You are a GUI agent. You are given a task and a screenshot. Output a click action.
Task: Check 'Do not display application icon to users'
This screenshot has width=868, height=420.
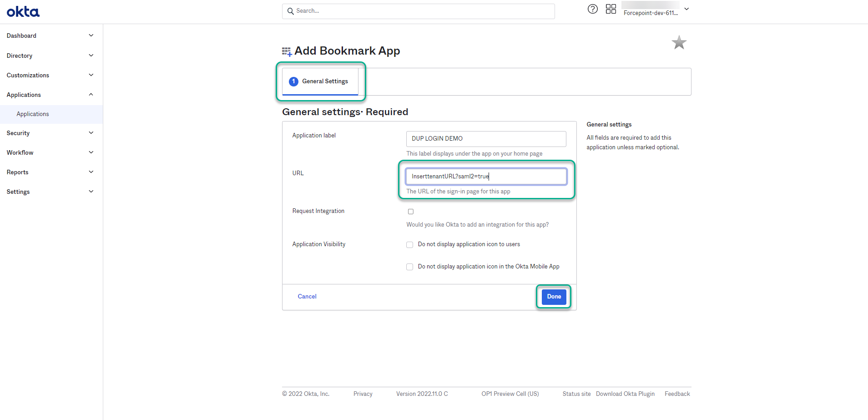[409, 244]
